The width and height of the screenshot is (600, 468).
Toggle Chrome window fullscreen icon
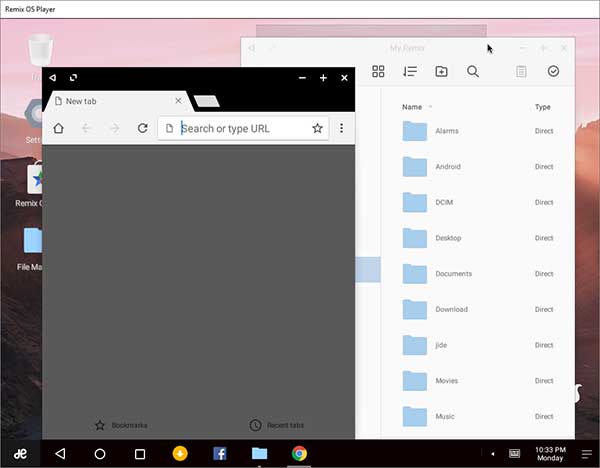coord(73,78)
